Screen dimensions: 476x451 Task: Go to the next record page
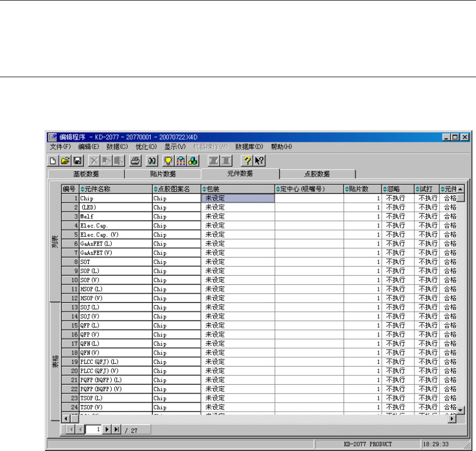click(x=108, y=430)
